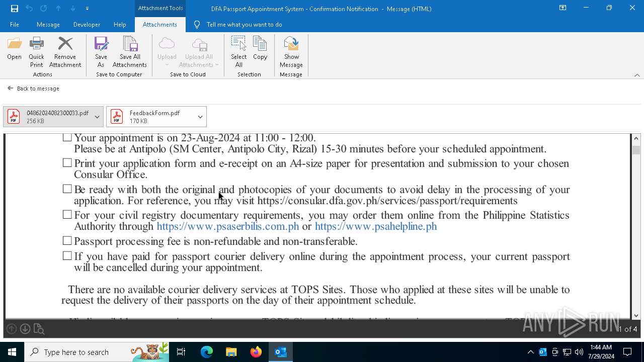The width and height of the screenshot is (644, 362).
Task: Switch to the Developer tab
Action: 87,24
